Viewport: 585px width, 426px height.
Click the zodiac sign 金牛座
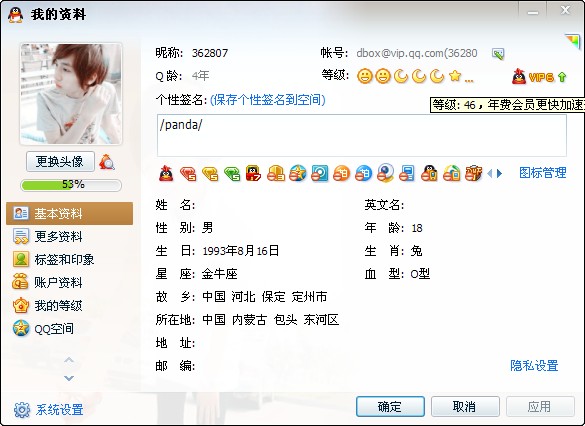pos(220,274)
